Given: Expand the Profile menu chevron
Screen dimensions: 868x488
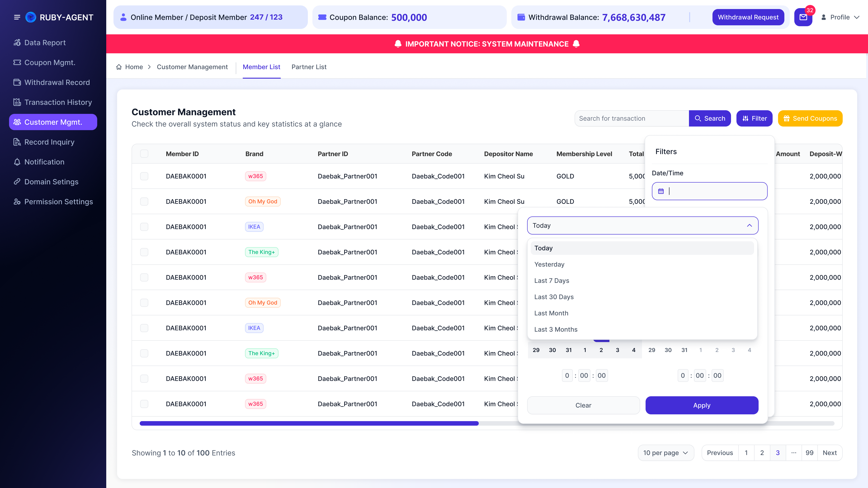Looking at the screenshot, I should point(856,17).
